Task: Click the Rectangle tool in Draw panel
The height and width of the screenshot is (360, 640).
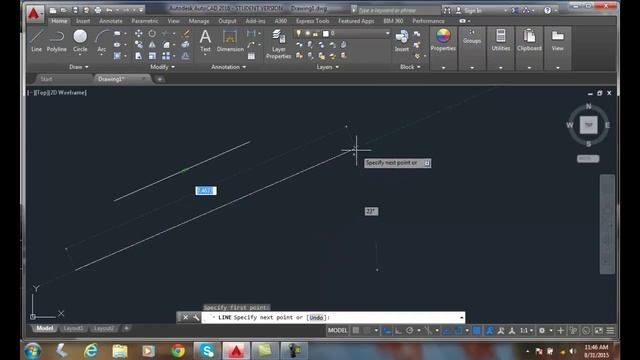Action: point(118,33)
